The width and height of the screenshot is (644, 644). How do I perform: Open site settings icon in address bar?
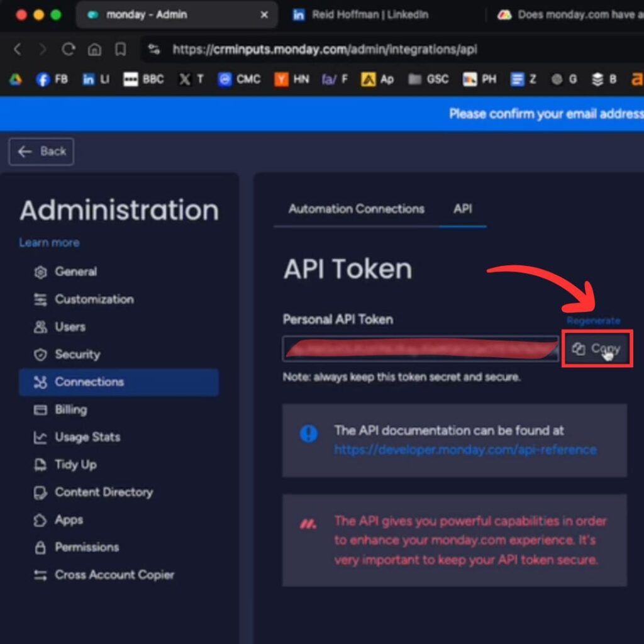(x=154, y=49)
